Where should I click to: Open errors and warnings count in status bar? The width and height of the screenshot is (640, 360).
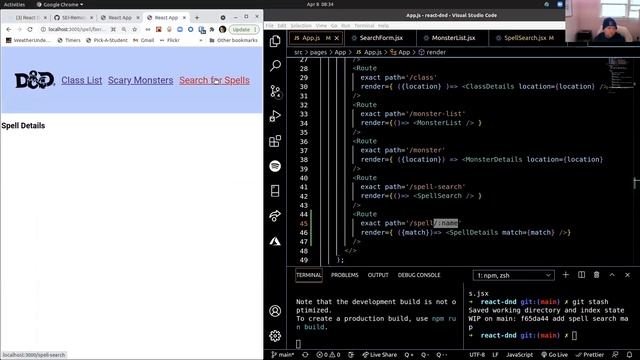pos(329,355)
